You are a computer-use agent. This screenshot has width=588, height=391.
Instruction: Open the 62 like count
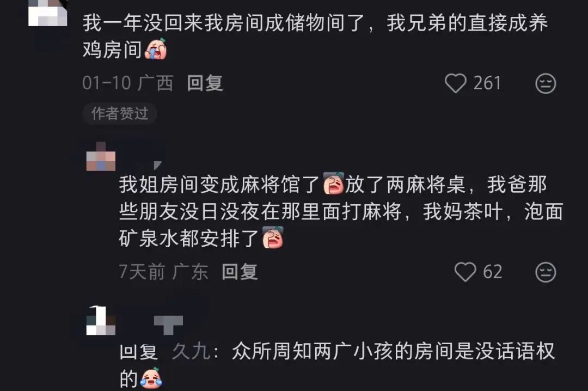click(492, 272)
